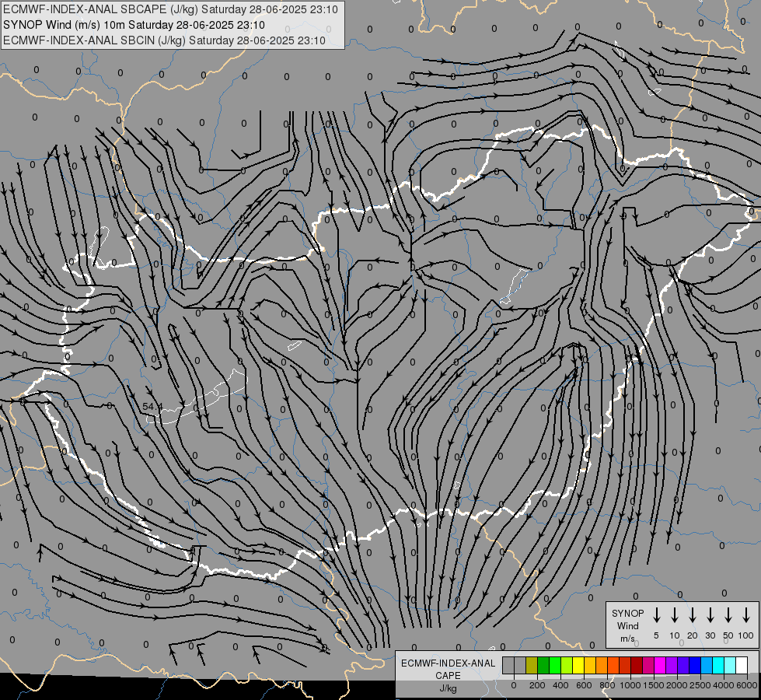
Task: Pick the dark green CAPE legend swatch
Action: [x=543, y=665]
